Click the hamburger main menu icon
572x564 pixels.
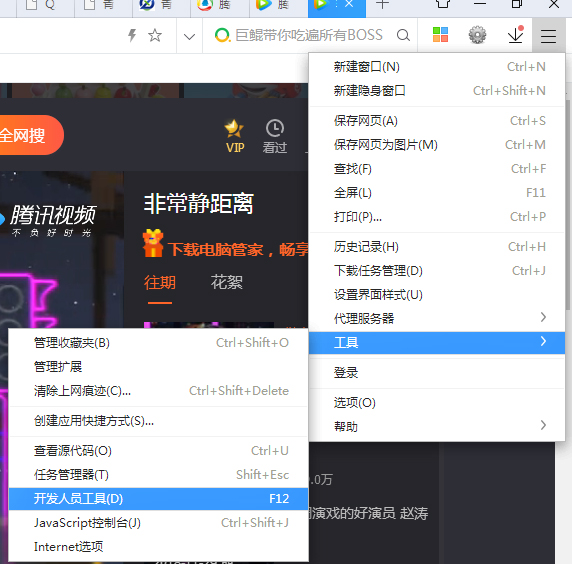click(x=548, y=36)
